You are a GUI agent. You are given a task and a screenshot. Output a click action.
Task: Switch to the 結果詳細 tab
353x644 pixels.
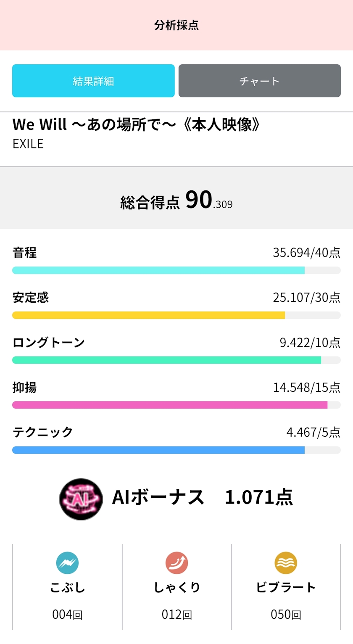coord(93,81)
